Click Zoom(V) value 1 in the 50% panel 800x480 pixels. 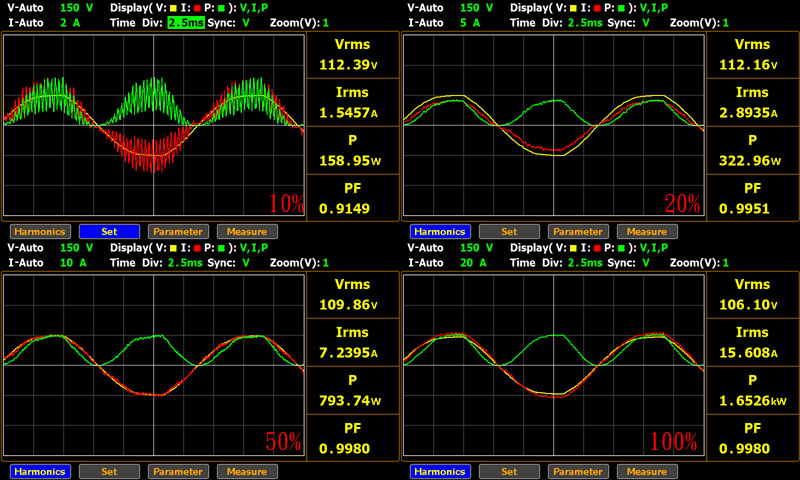326,263
